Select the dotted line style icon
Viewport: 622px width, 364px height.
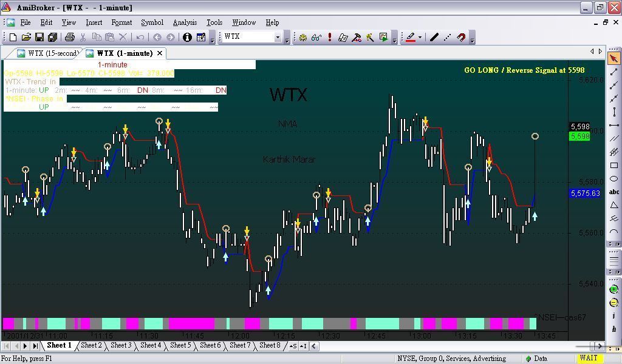(x=448, y=37)
